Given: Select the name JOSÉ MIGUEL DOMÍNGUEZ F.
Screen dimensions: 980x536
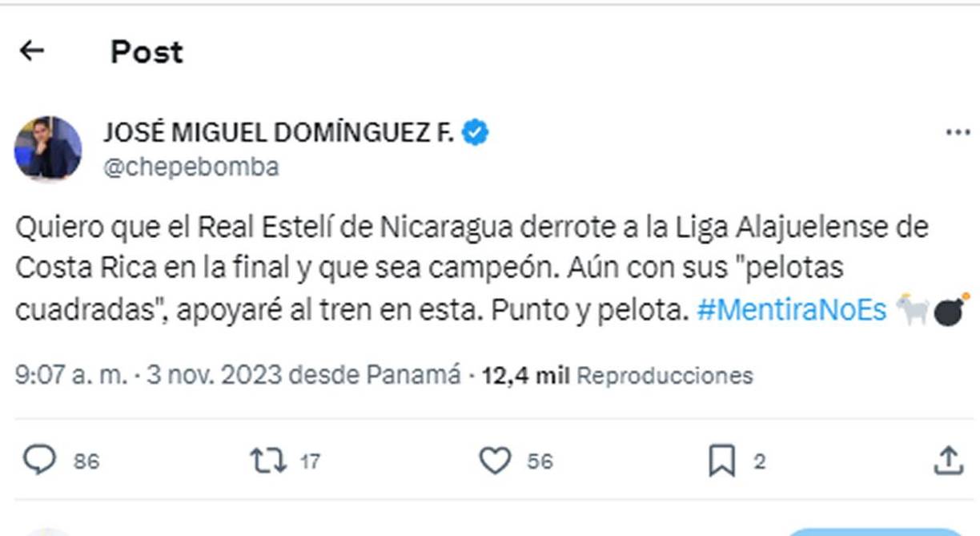Looking at the screenshot, I should (280, 132).
